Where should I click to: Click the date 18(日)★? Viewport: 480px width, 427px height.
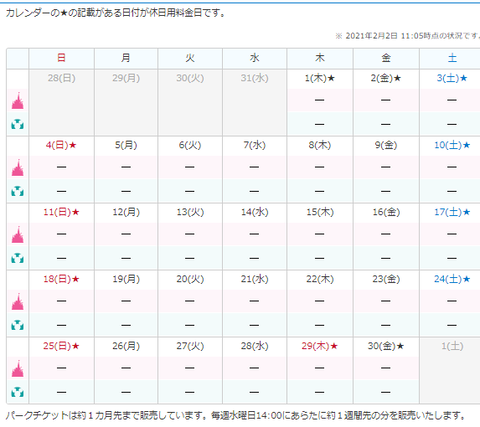61,279
